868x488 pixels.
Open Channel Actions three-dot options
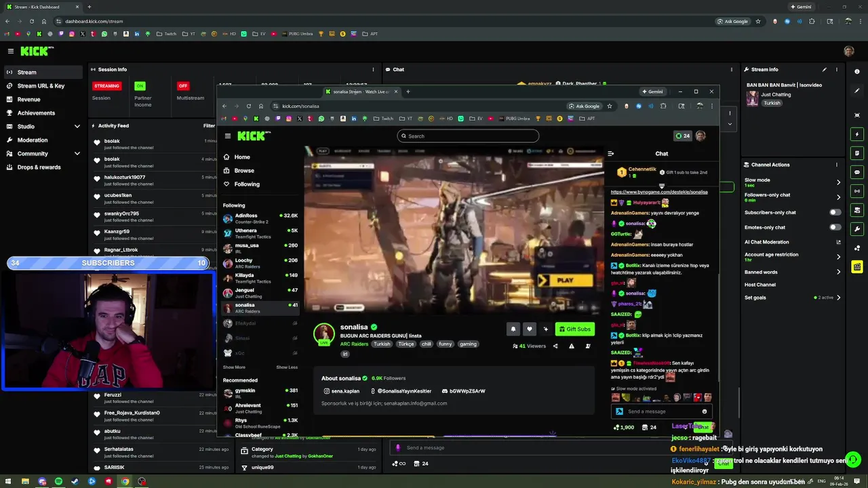point(837,165)
